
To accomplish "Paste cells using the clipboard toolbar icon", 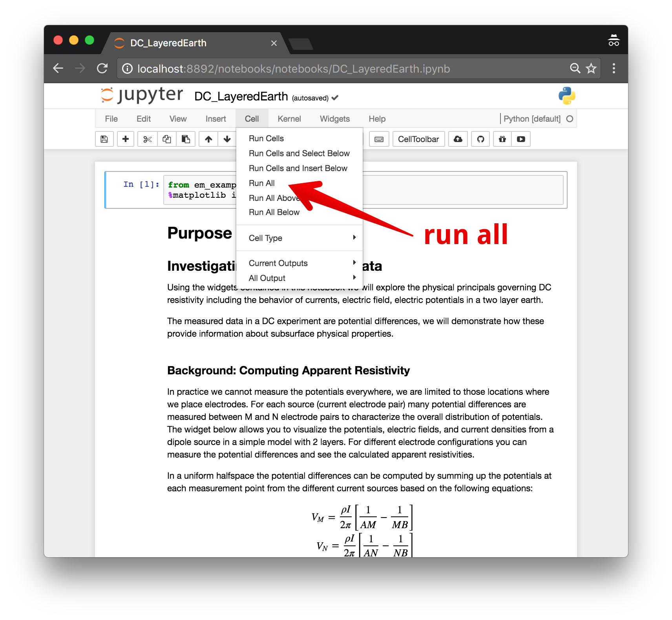I will [186, 139].
